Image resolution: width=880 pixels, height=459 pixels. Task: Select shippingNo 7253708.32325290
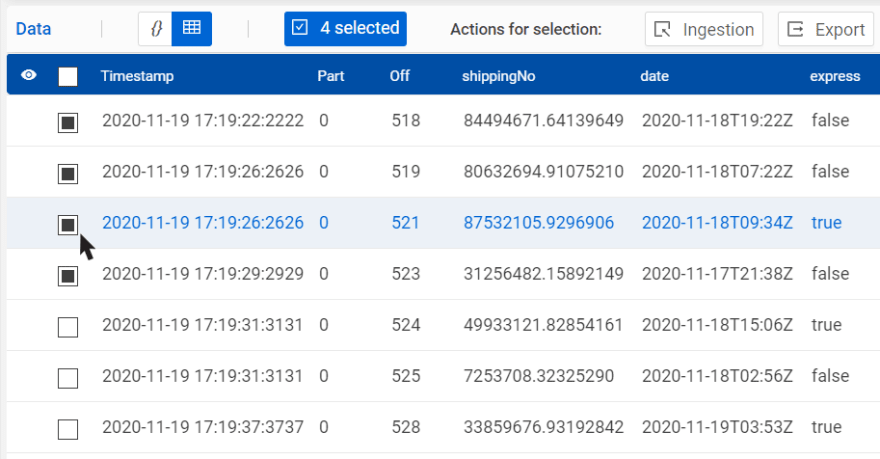538,375
